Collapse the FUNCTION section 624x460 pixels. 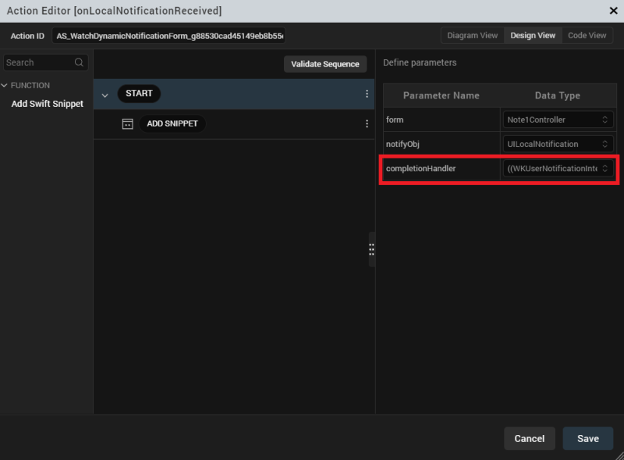[4, 85]
